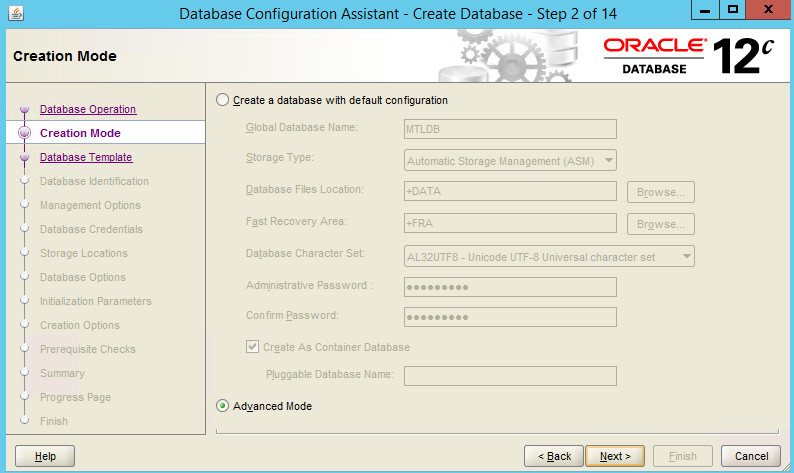Click the Management Options step
This screenshot has height=473, width=794.
point(90,205)
